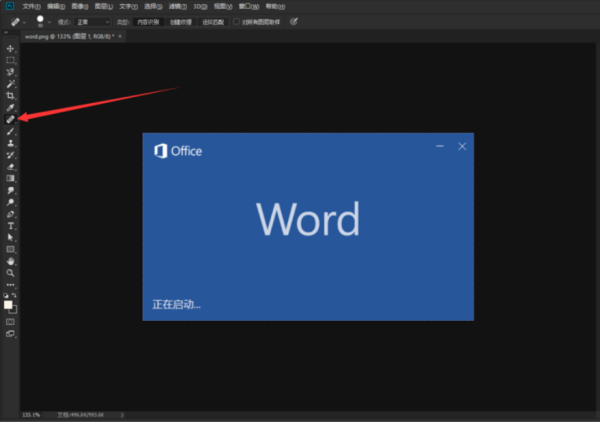Open the background color swatch
The width and height of the screenshot is (600, 422).
point(14,311)
